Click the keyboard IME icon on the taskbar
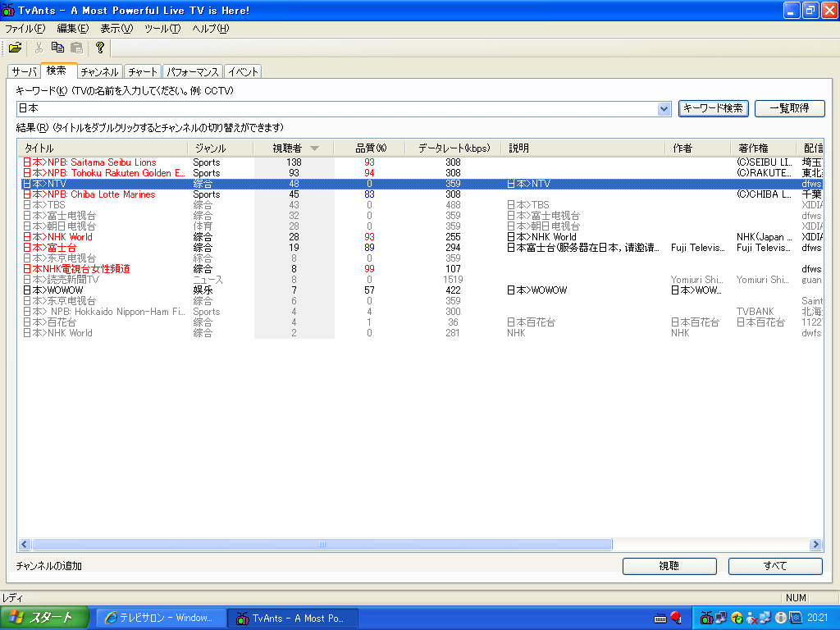The height and width of the screenshot is (630, 840). pyautogui.click(x=660, y=619)
